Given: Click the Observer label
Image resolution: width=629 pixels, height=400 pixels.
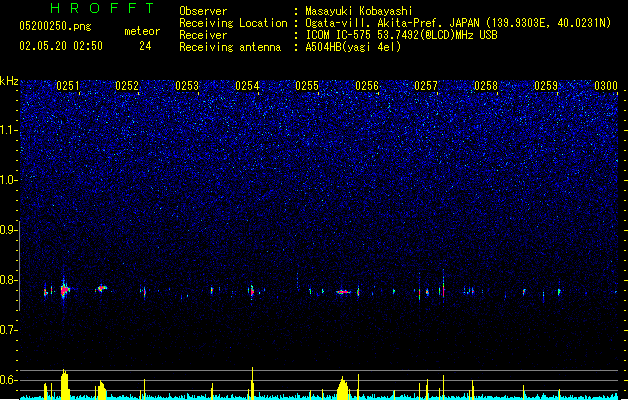Looking at the screenshot, I should [x=203, y=11].
